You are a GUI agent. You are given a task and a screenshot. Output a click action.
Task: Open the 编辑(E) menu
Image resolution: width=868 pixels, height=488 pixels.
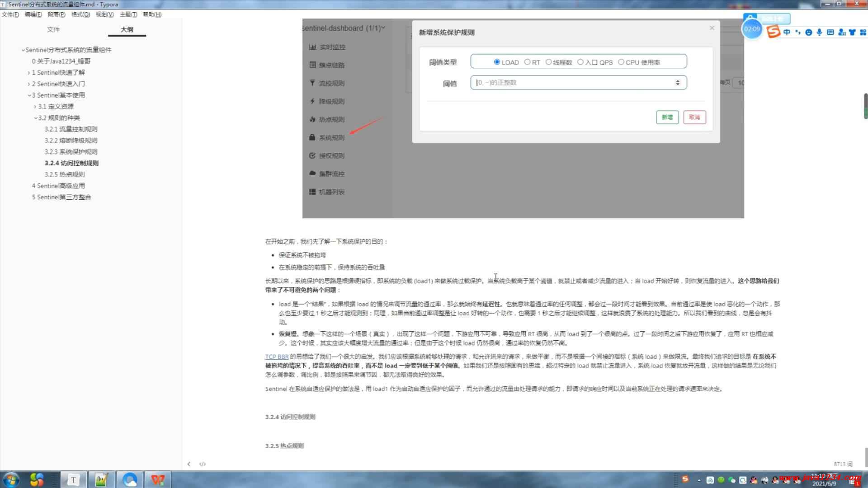pyautogui.click(x=33, y=14)
